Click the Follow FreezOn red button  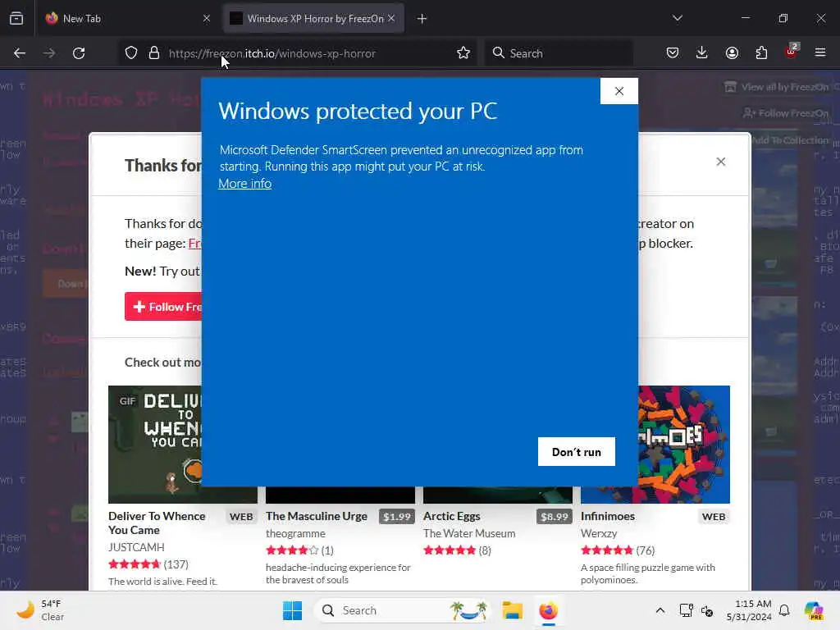[163, 307]
